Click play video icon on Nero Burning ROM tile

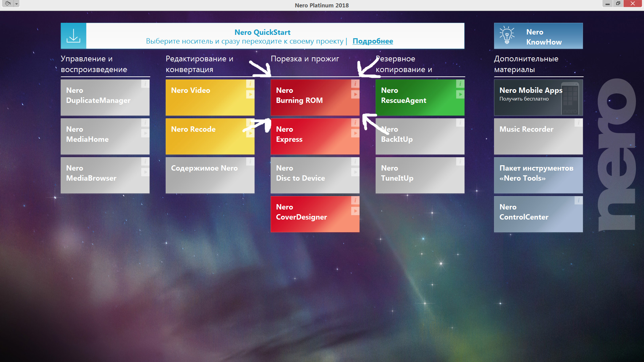tap(355, 95)
